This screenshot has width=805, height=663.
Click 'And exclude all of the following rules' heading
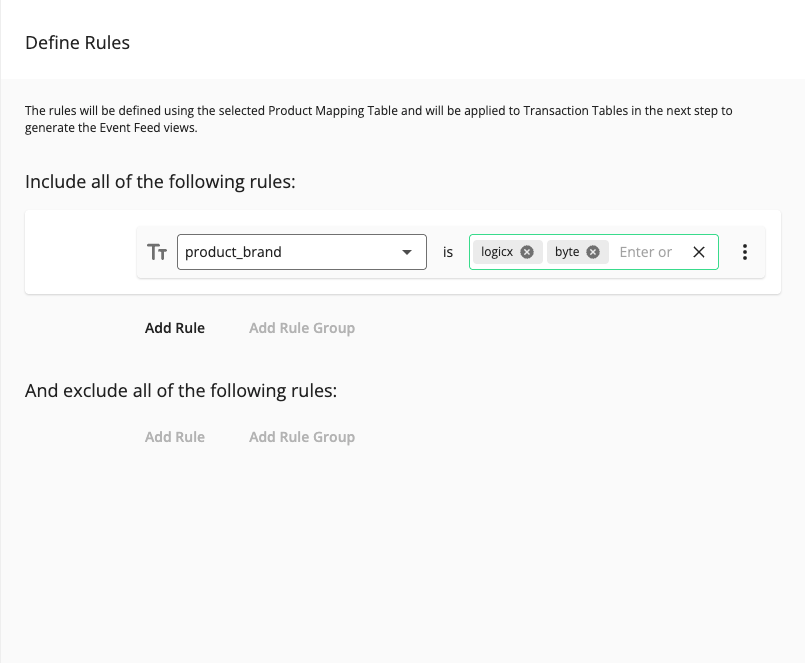[x=181, y=390]
